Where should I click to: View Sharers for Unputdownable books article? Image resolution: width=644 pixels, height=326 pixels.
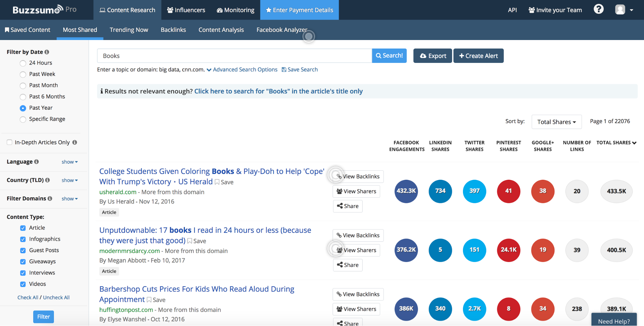tap(356, 250)
